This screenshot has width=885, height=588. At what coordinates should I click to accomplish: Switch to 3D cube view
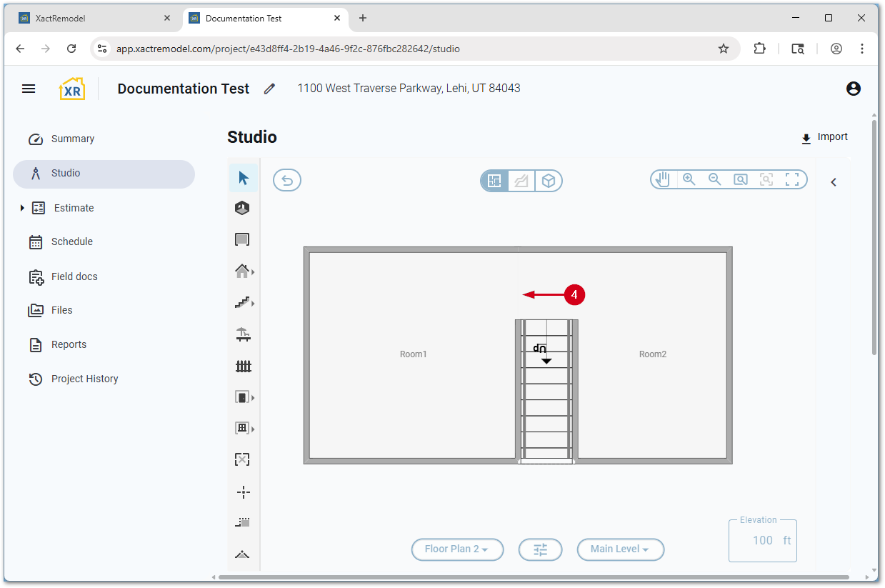point(549,181)
